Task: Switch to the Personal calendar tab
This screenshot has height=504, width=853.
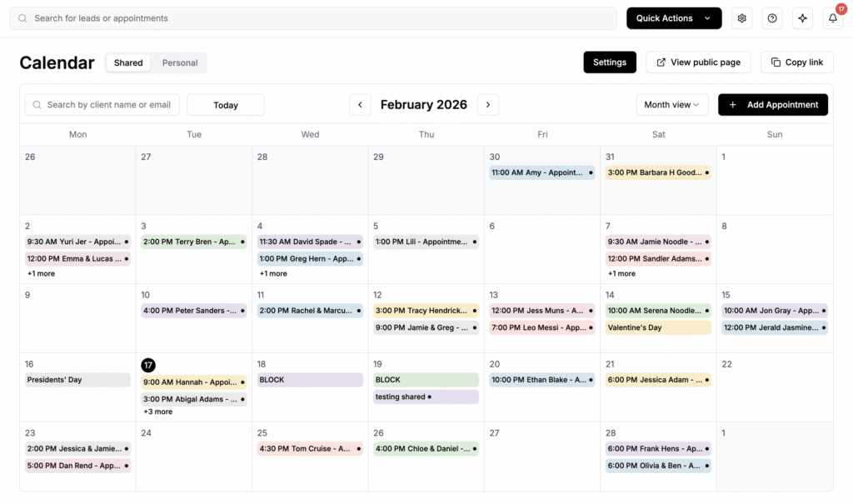Action: click(x=180, y=62)
